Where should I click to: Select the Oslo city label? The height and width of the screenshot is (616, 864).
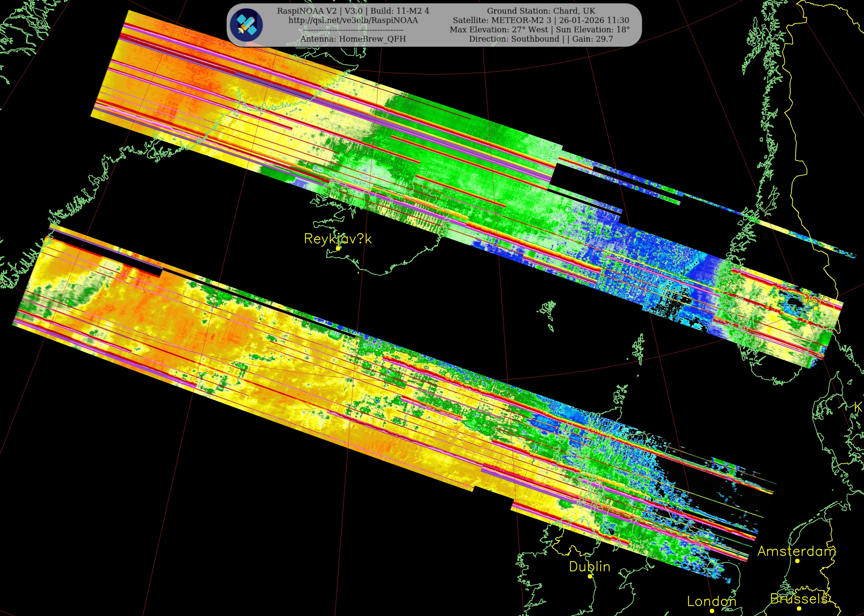tap(815, 299)
